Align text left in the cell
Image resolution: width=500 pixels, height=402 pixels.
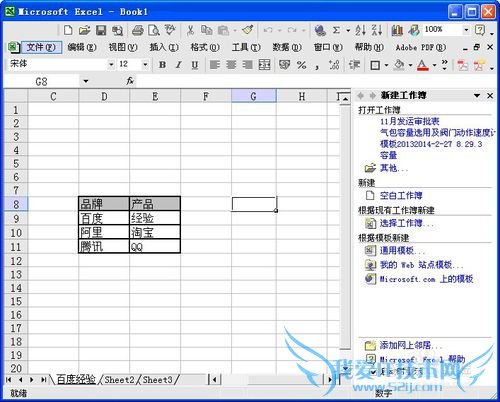[215, 65]
